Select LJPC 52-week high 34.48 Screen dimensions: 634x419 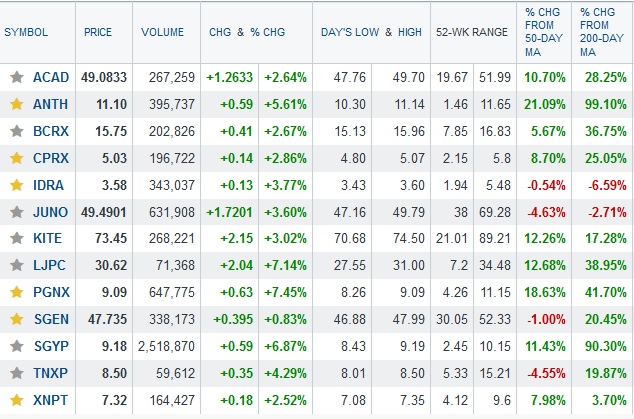point(495,265)
